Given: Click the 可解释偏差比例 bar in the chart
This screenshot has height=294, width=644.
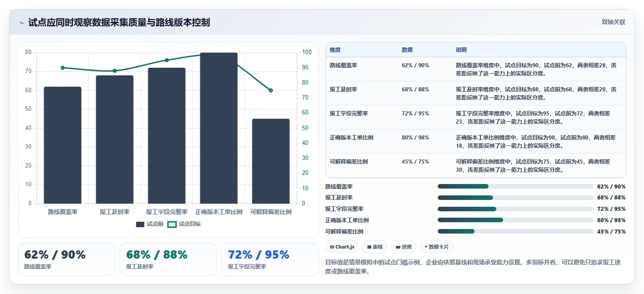Looking at the screenshot, I should (270, 161).
